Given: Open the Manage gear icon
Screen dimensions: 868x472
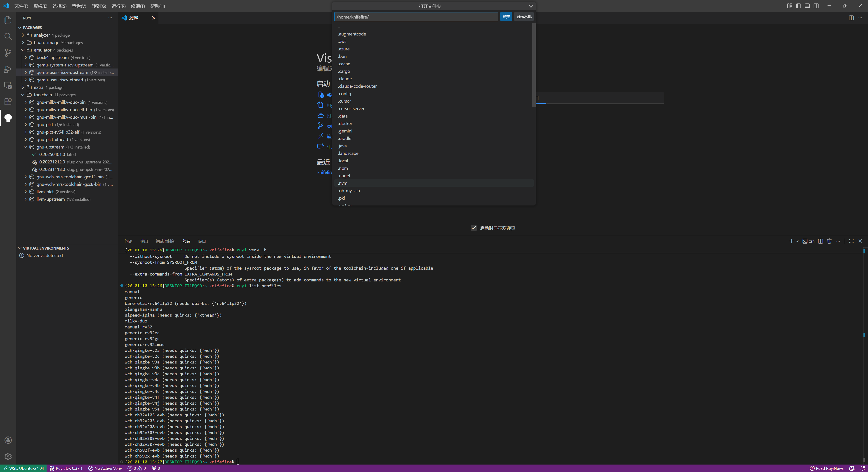Looking at the screenshot, I should (8, 456).
